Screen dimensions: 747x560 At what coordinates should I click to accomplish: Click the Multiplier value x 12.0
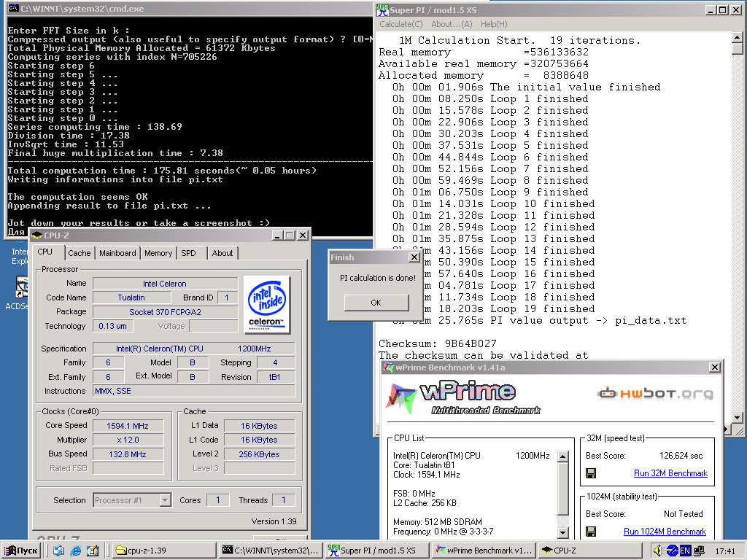[128, 440]
